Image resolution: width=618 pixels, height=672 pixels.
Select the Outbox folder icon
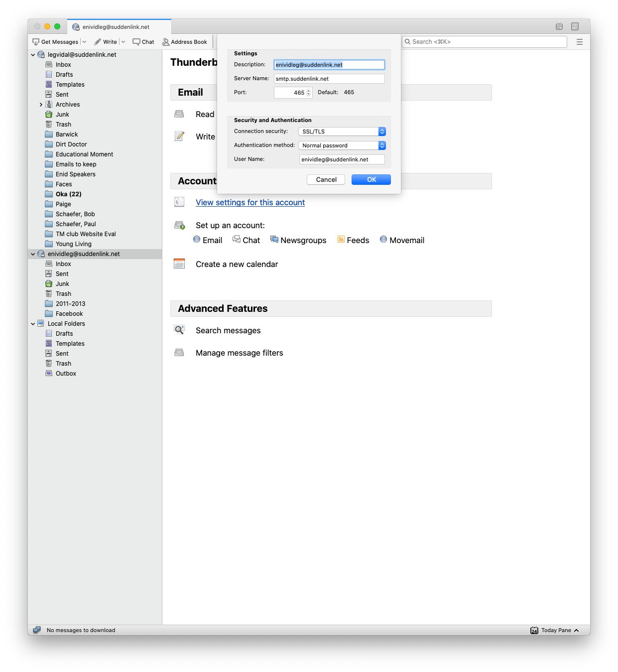49,373
